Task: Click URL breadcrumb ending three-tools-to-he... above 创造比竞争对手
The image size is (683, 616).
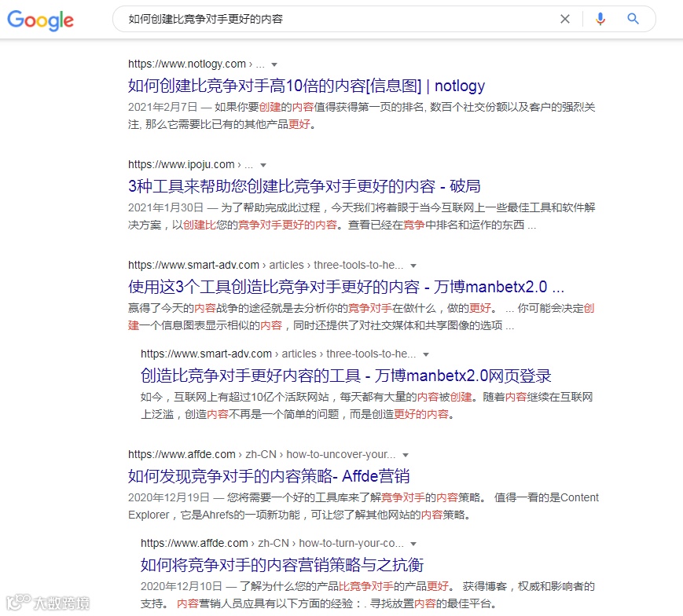Action: 278,354
